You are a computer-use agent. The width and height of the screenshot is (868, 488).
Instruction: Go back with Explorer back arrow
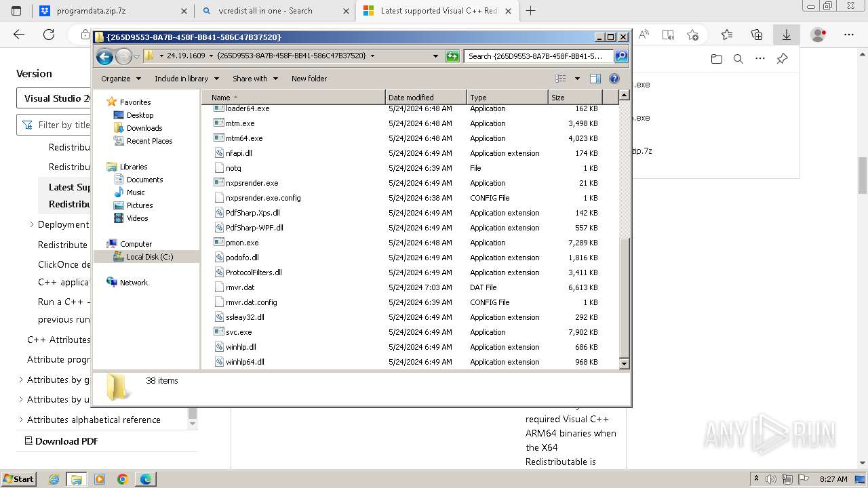coord(104,56)
